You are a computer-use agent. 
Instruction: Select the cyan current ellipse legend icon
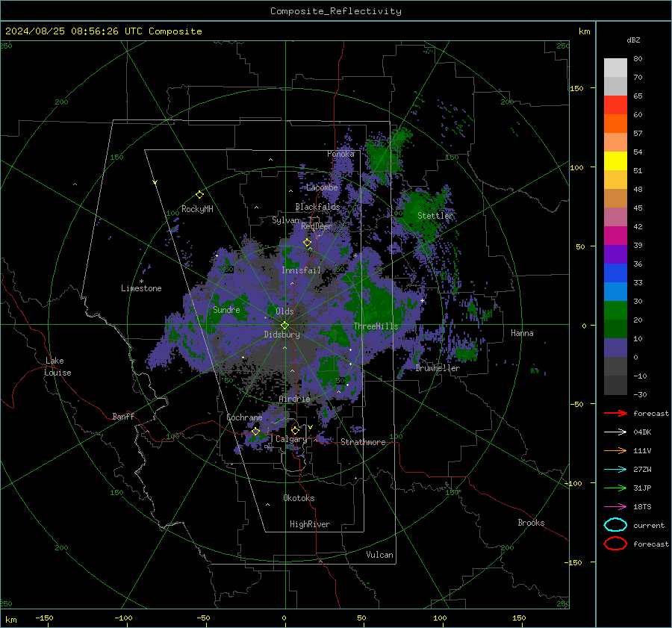pyautogui.click(x=615, y=525)
